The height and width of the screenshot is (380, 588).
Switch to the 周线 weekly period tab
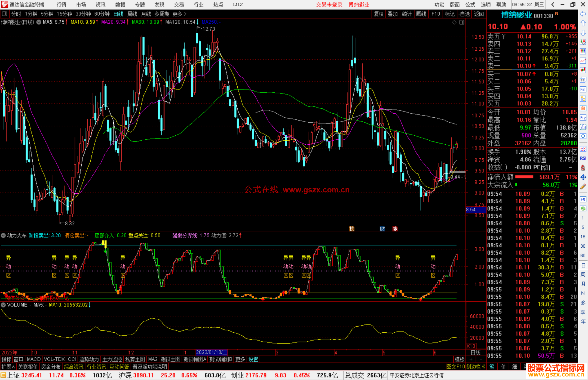[132, 14]
